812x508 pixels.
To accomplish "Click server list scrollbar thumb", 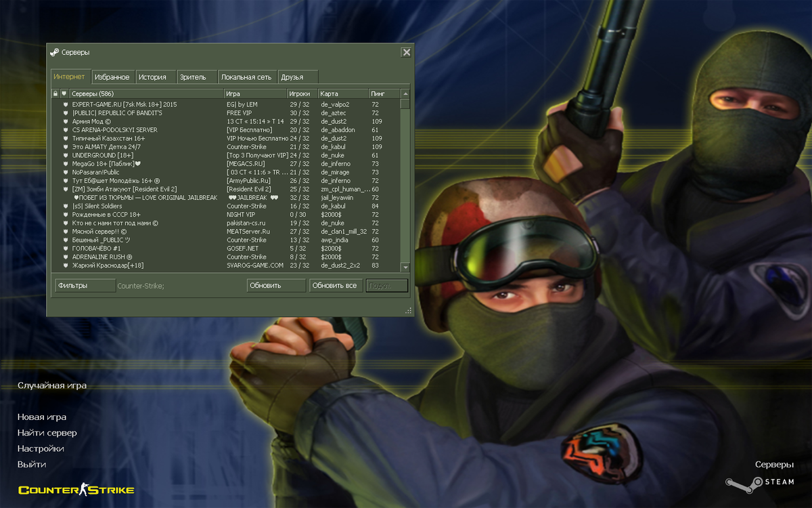I will 405,104.
